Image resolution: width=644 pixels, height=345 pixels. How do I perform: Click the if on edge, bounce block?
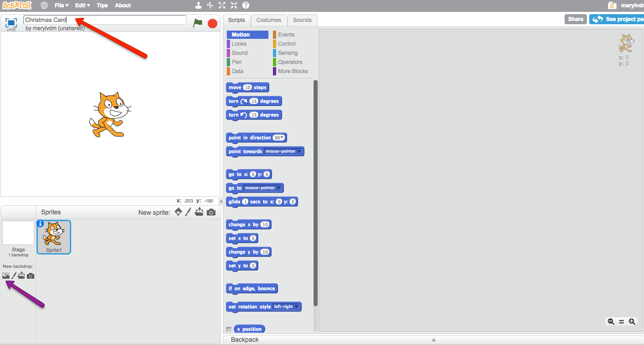[252, 288]
